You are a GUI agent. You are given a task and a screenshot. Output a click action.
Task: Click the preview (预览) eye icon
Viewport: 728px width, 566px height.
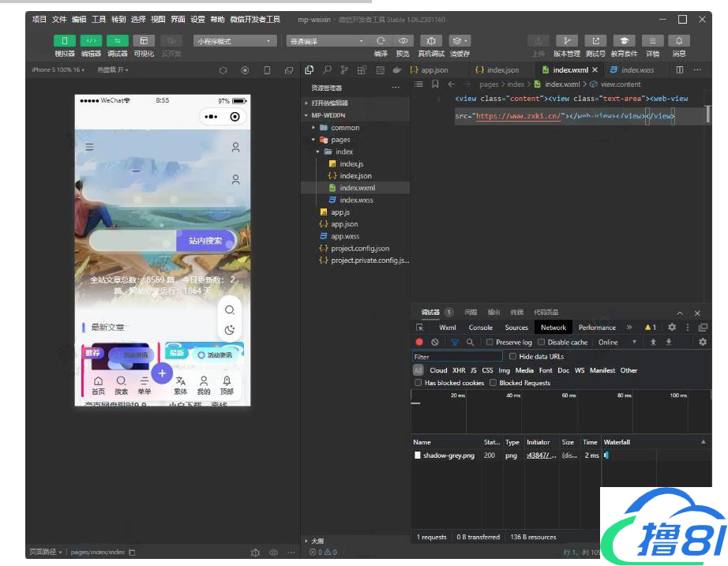(x=403, y=41)
